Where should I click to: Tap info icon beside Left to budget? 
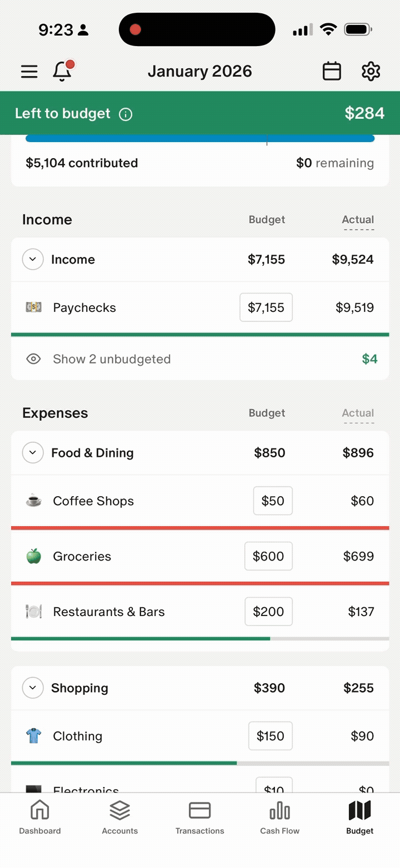coord(126,114)
